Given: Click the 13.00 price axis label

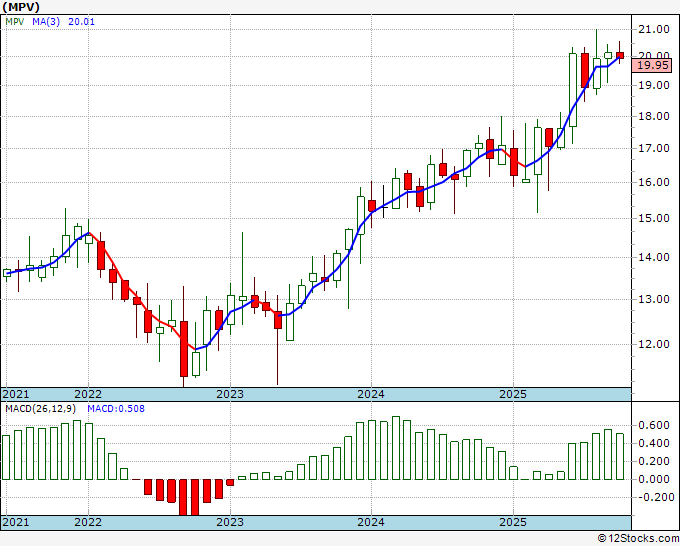Looking at the screenshot, I should [654, 298].
